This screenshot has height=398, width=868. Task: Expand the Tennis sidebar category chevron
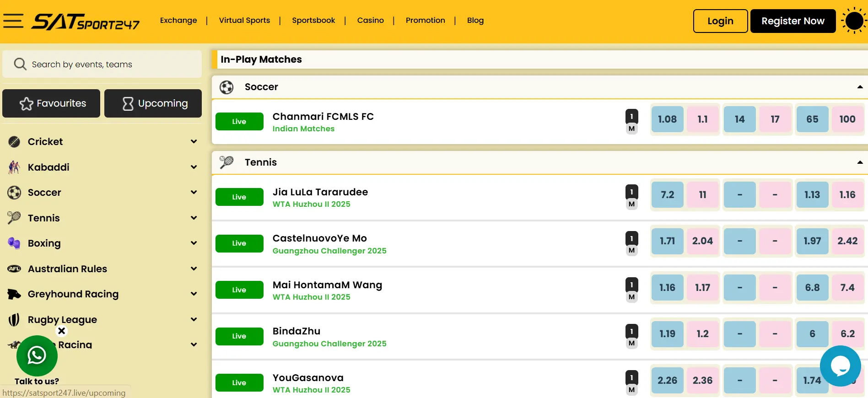[194, 218]
